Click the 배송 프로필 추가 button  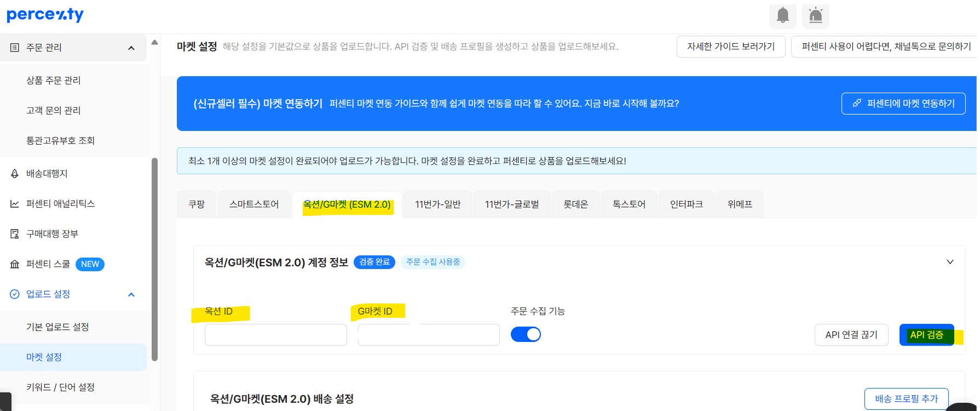pos(907,399)
